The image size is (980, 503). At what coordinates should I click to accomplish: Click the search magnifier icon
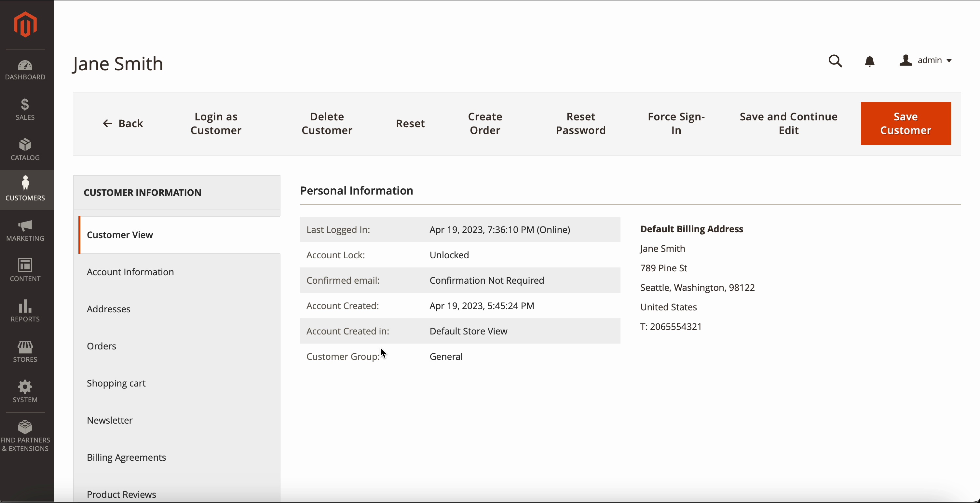tap(835, 61)
